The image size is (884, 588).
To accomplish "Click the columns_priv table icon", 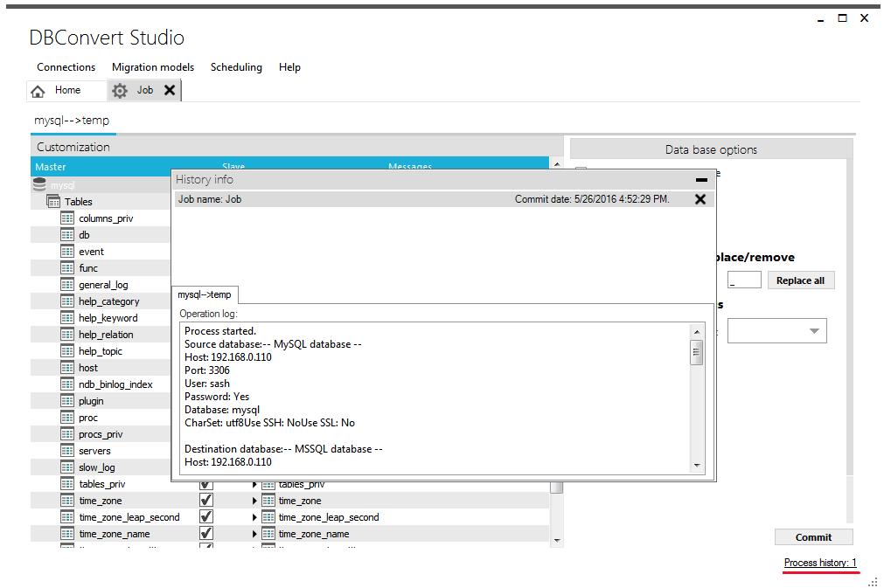I will (x=68, y=218).
